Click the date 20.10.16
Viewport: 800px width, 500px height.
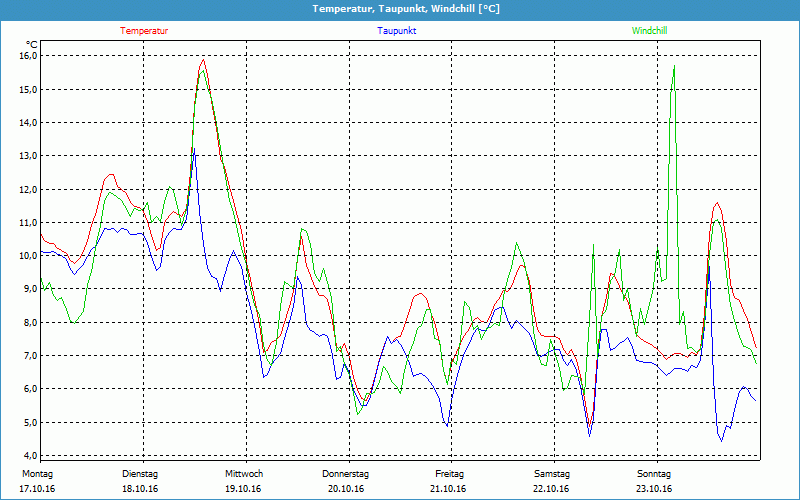tap(346, 489)
